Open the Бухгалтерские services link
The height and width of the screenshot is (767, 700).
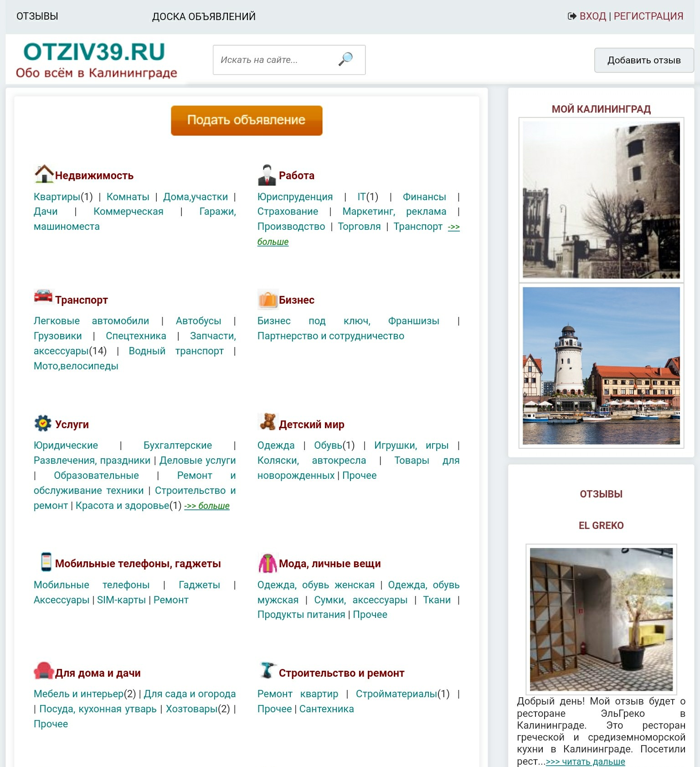point(178,445)
